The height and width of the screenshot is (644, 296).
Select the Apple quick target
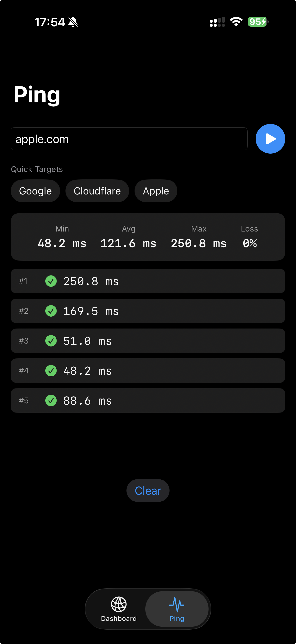coord(156,191)
